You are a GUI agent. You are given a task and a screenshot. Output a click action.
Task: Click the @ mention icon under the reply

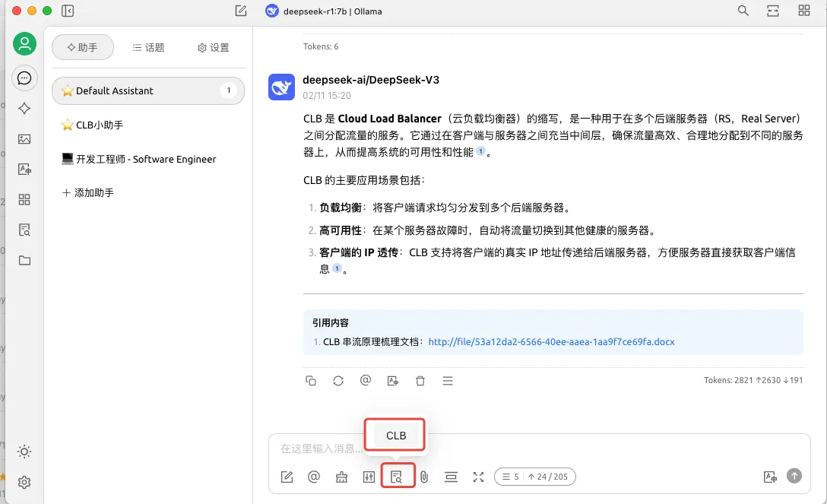tap(366, 380)
